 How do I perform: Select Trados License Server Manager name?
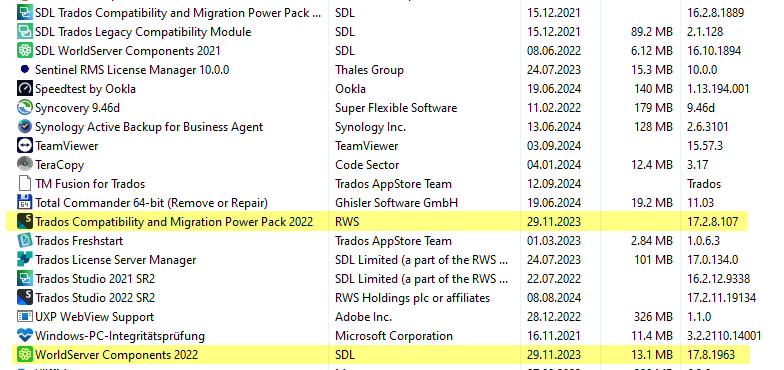(x=116, y=260)
